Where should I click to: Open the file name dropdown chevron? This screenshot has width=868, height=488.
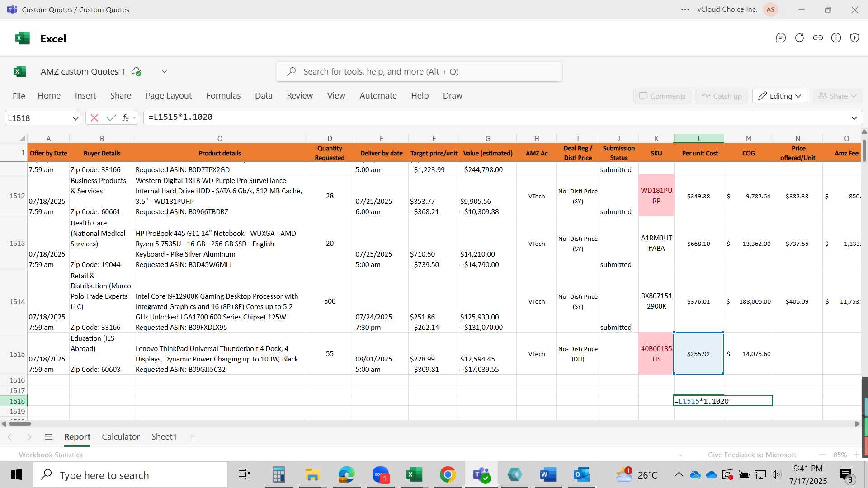[x=165, y=71]
